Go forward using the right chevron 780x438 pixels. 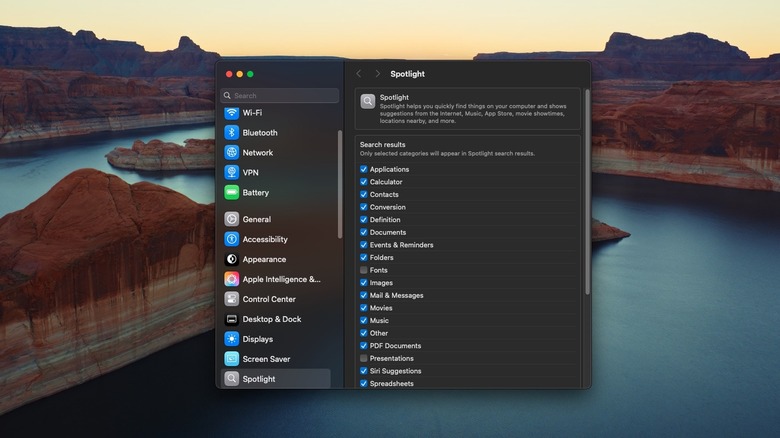[377, 74]
